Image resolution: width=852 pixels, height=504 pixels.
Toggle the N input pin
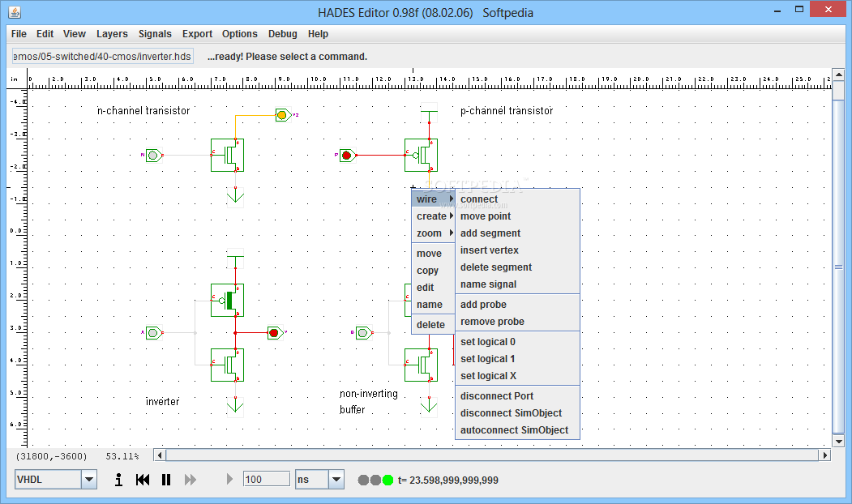coord(154,156)
